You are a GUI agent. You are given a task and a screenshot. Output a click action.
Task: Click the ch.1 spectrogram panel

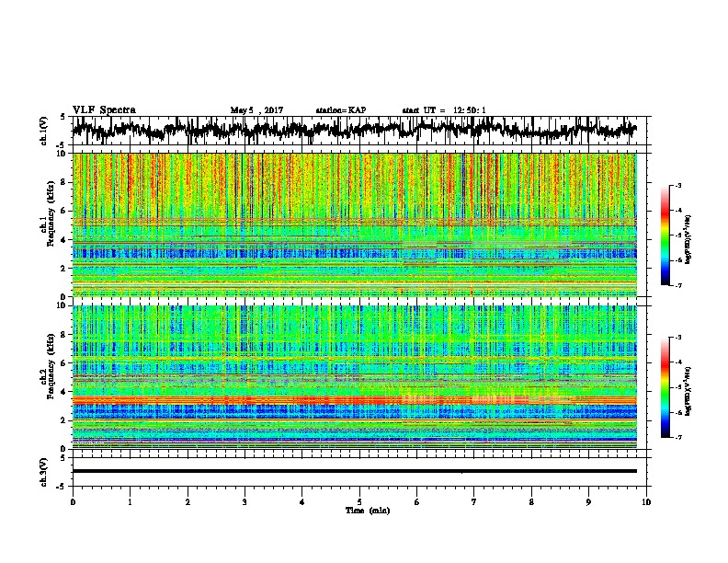pyautogui.click(x=354, y=224)
